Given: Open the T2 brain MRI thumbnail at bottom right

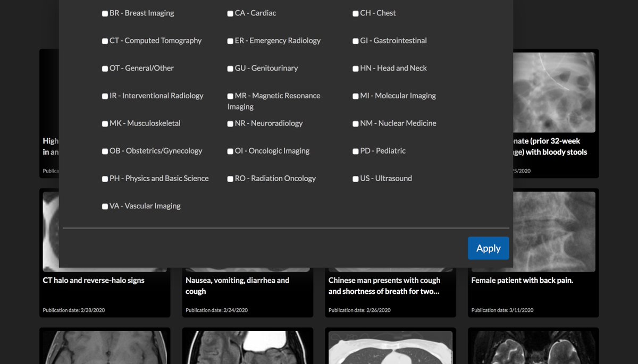Looking at the screenshot, I should coord(533,348).
